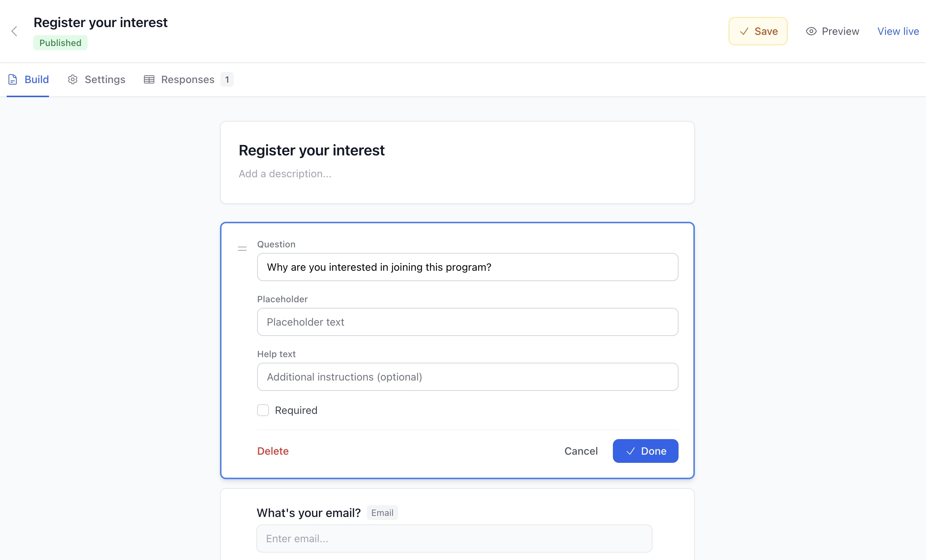Click the Published status badge
This screenshot has height=560, width=926.
60,42
